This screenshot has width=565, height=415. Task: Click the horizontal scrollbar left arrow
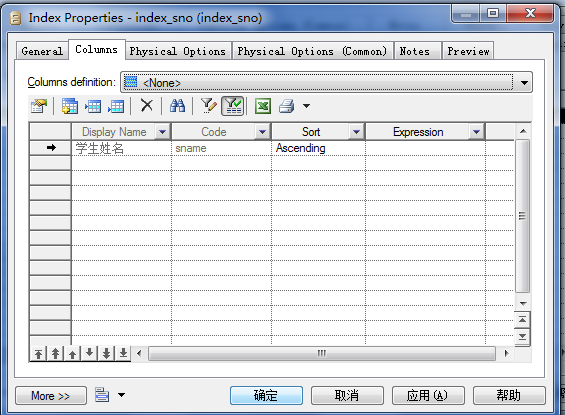pyautogui.click(x=139, y=353)
